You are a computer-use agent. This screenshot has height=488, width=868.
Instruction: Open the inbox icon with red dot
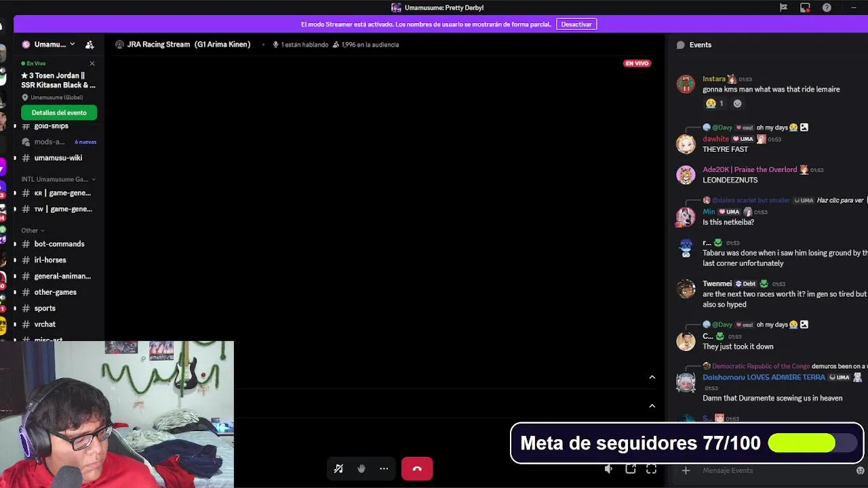pyautogui.click(x=805, y=7)
